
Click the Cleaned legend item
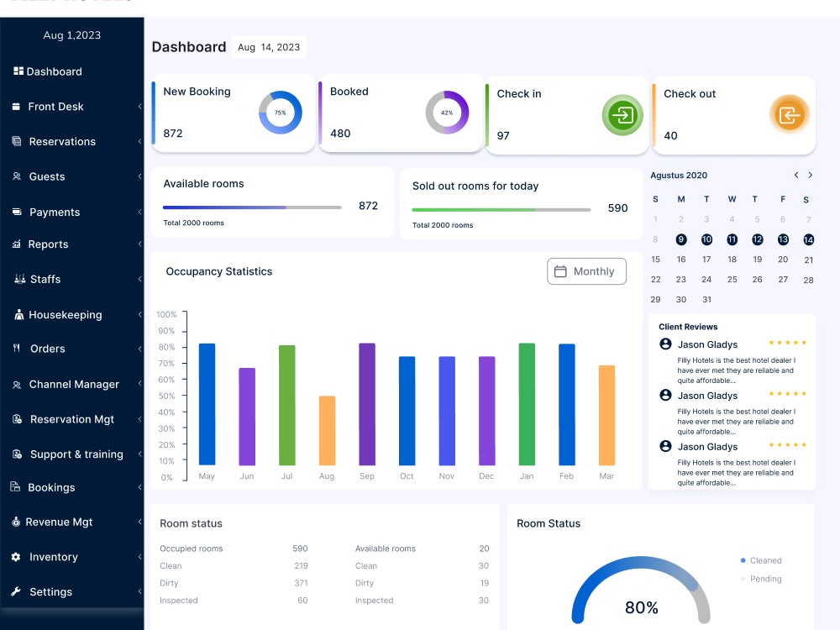761,560
